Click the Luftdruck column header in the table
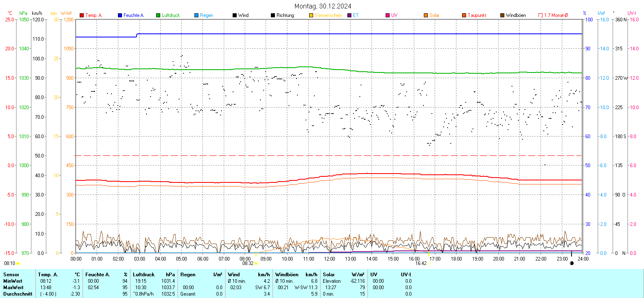Viewport: 644px width, 298px height. (x=144, y=275)
